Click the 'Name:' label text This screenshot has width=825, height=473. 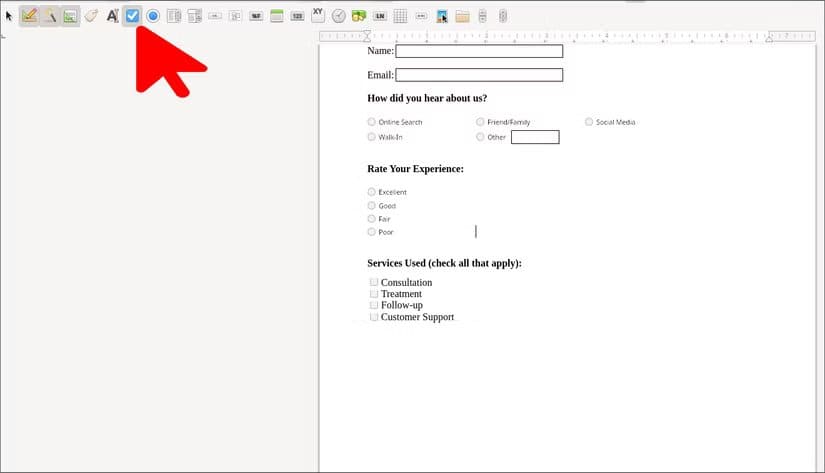[x=380, y=51]
